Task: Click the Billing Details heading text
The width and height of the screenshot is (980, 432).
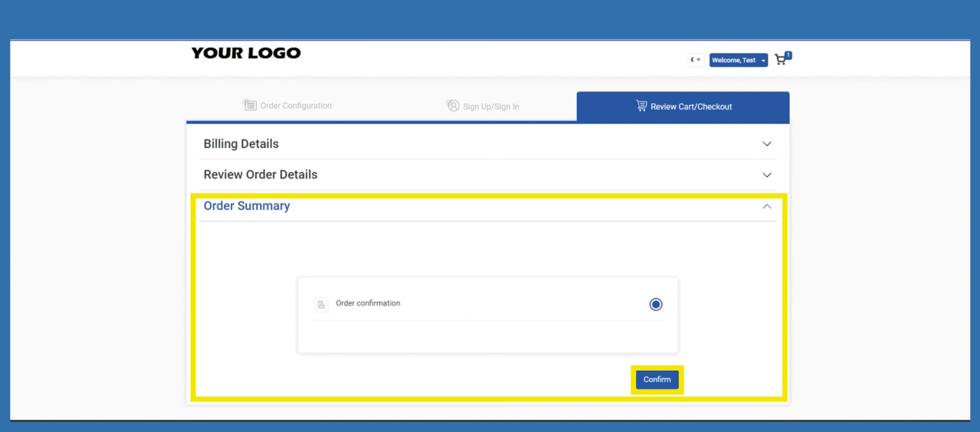Action: click(x=241, y=144)
